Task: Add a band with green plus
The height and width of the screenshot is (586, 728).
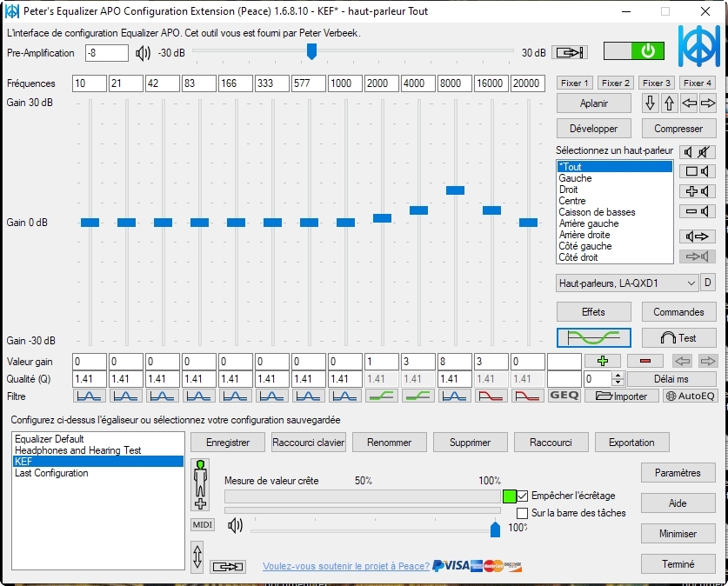Action: coord(603,361)
